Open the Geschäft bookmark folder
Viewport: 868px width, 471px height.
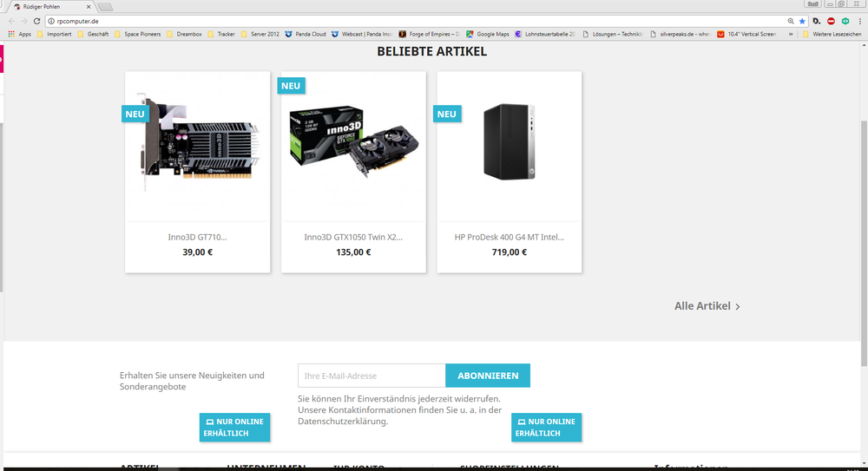point(93,34)
